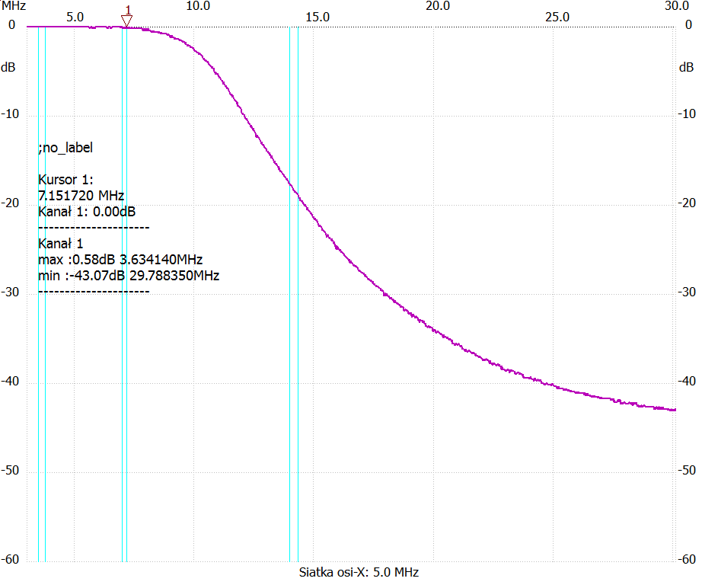Click the 5.0 frequency axis label
The width and height of the screenshot is (702, 588).
coord(75,16)
